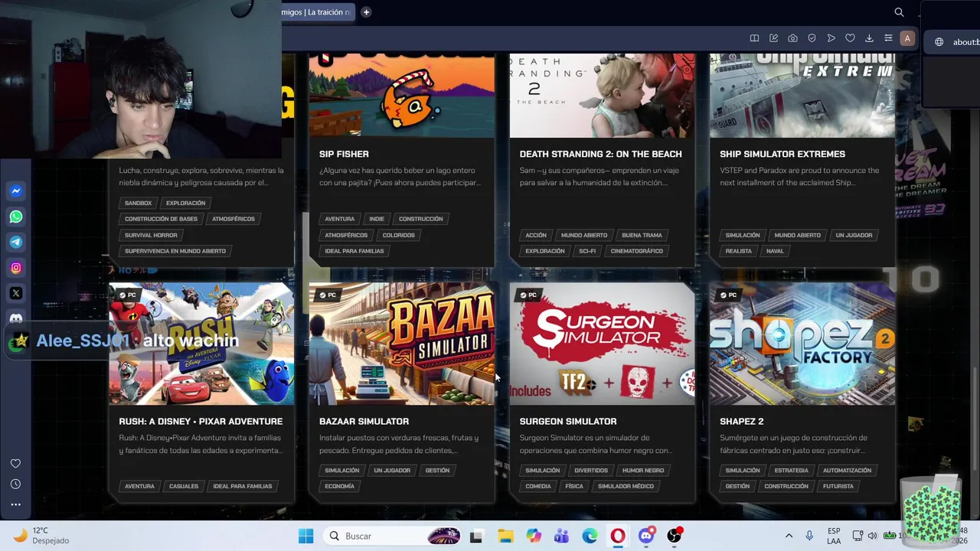The width and height of the screenshot is (980, 551).
Task: Click the ESP LAA language indicator
Action: point(834,536)
